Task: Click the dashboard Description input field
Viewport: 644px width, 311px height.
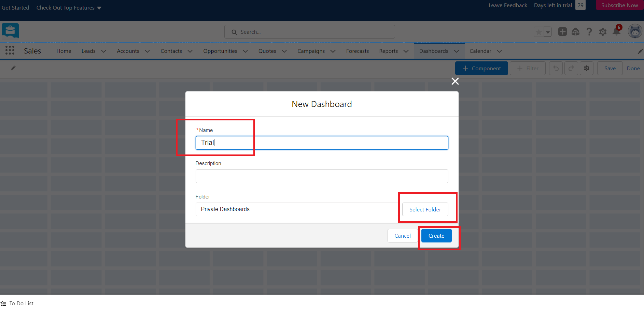Action: click(321, 176)
